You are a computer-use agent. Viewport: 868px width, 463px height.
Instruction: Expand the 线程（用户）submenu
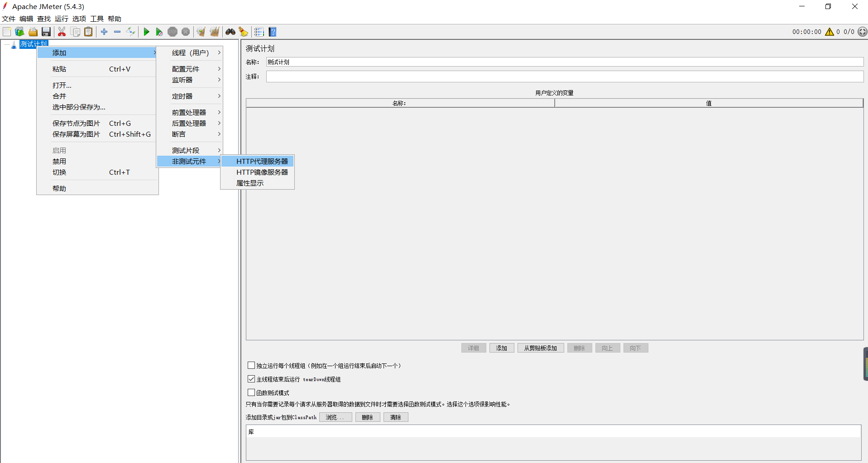pos(190,53)
